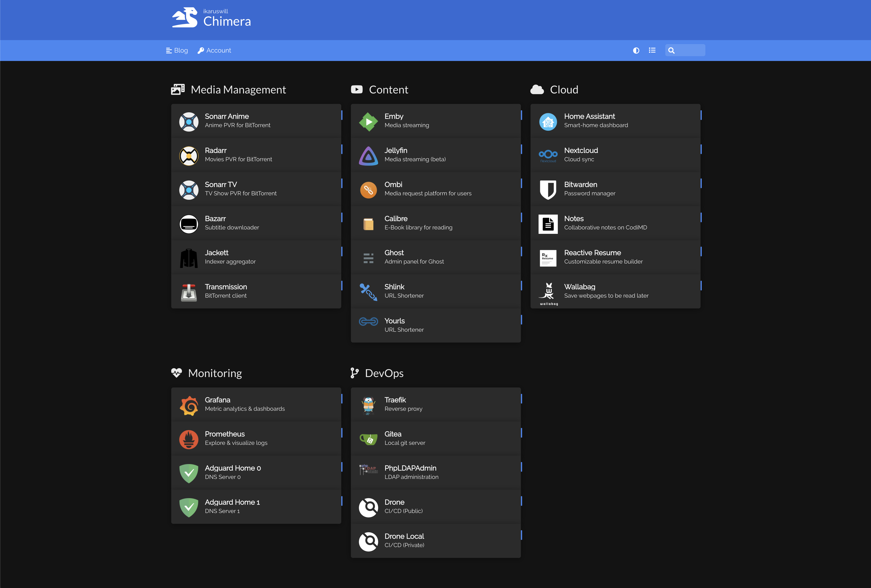Click the Sonarr TV app icon

pos(189,190)
